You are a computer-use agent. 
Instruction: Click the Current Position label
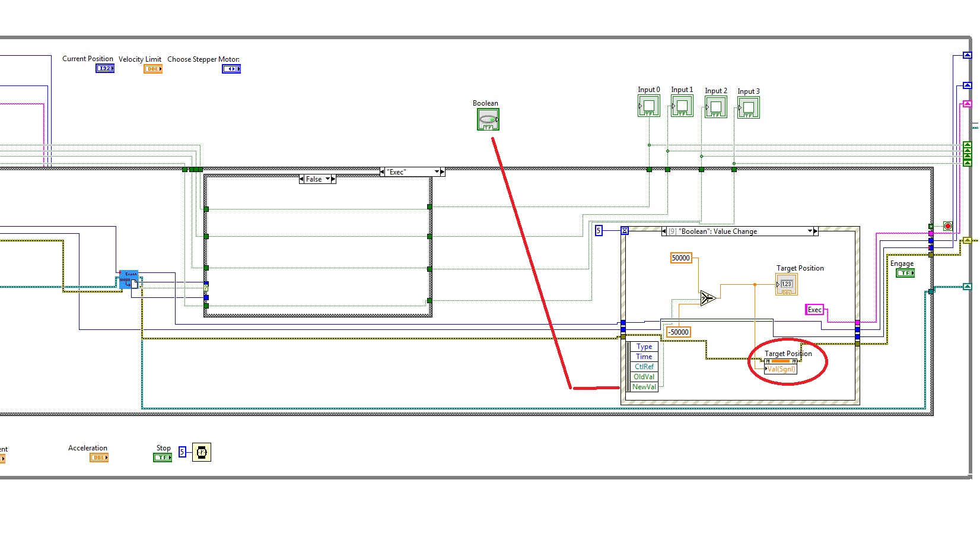pyautogui.click(x=88, y=59)
